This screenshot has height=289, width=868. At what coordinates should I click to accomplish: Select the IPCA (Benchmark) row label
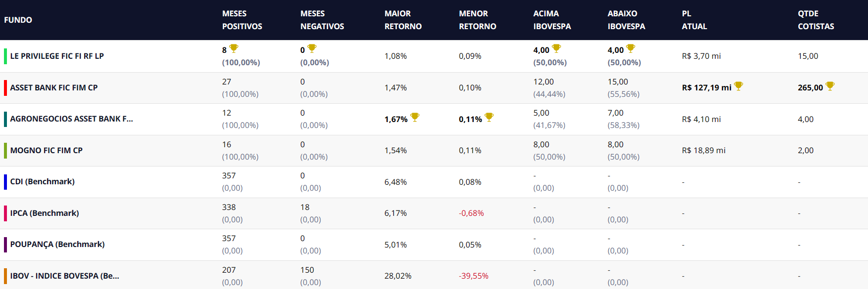coord(45,213)
